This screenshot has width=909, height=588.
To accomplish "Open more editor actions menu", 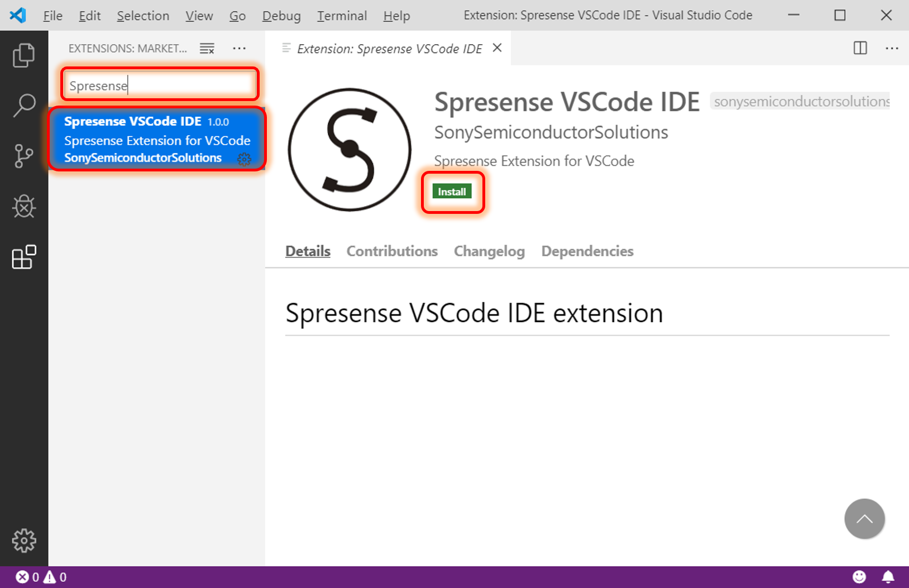I will [892, 49].
